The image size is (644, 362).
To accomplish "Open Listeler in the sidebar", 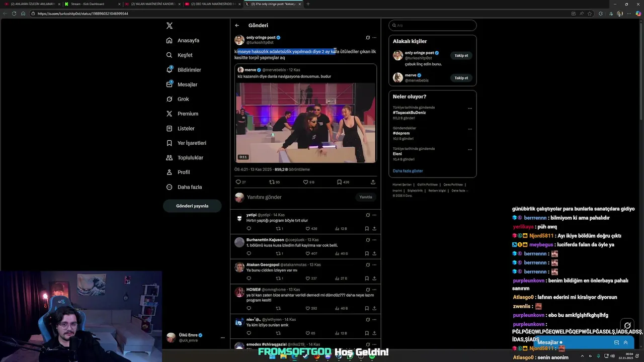I will [x=181, y=128].
